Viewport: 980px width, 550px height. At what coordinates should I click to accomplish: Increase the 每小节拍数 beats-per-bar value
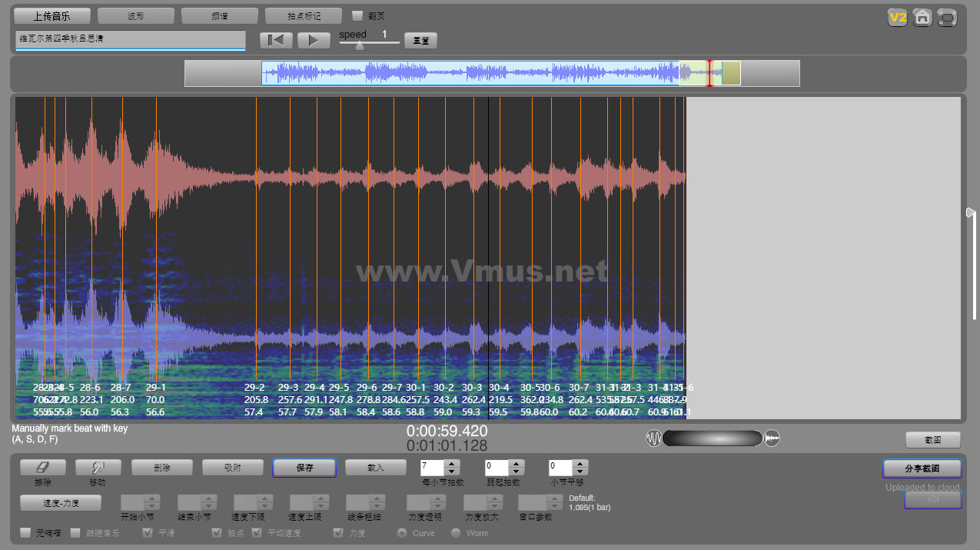[452, 463]
